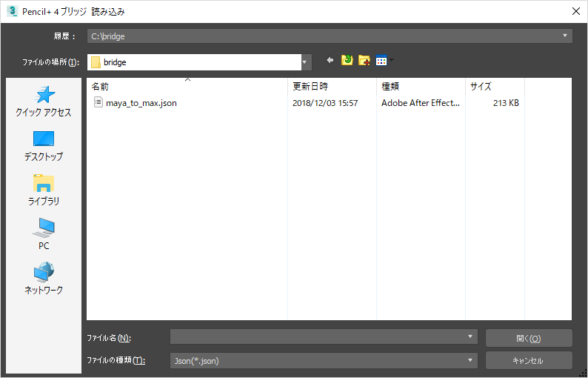Go to Desktop in the sidebar
Viewport: 588px width, 378px height.
44,146
